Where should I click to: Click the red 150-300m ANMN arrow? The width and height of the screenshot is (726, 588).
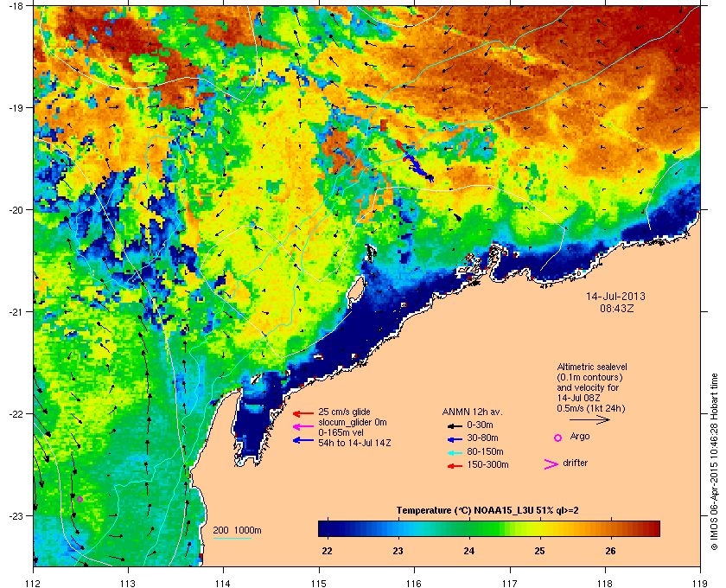tap(455, 466)
